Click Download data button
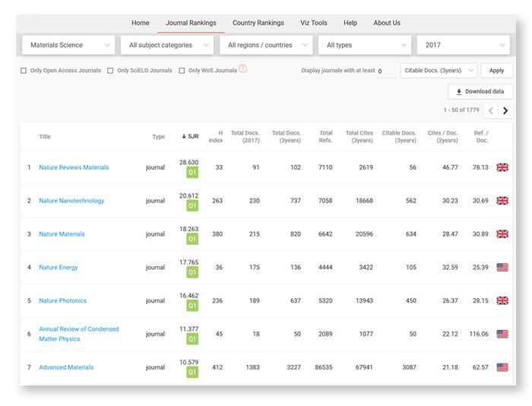Screen dimensions: 532x406 click(480, 91)
